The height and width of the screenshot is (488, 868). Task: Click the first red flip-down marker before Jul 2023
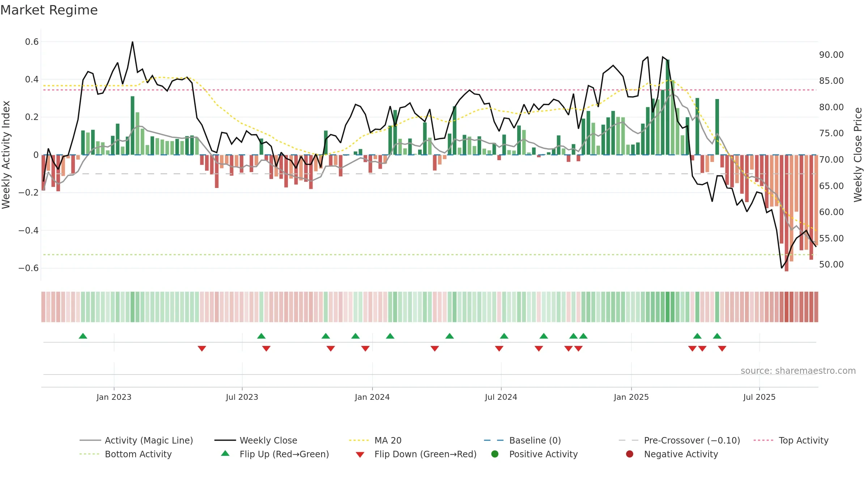[202, 348]
